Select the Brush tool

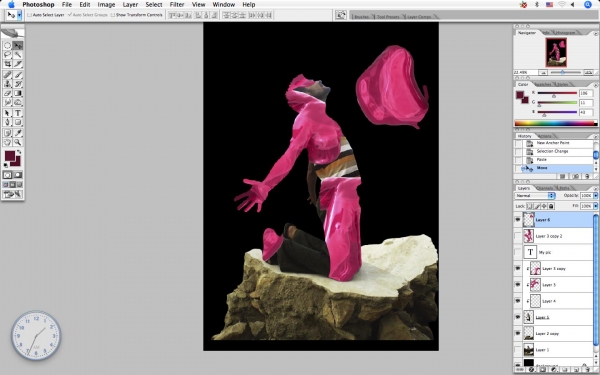(x=18, y=75)
